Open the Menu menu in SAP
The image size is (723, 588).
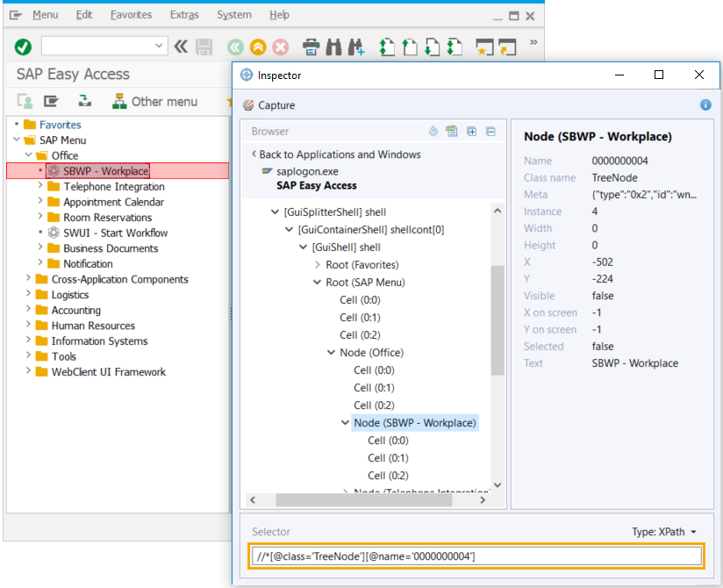pyautogui.click(x=46, y=15)
